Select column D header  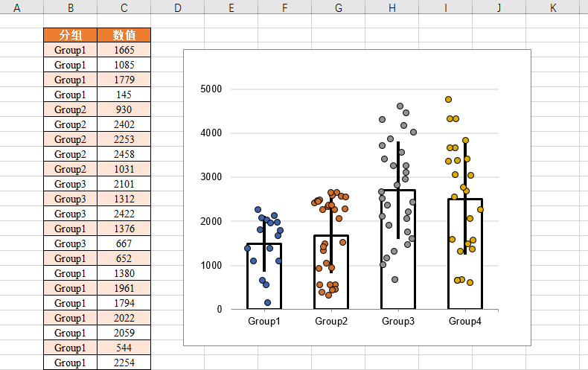pos(178,7)
